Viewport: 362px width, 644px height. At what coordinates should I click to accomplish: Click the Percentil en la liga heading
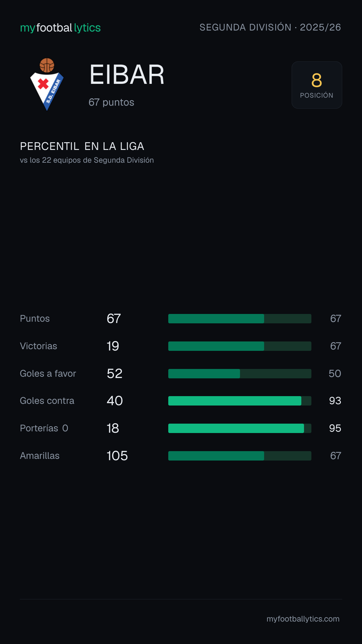point(82,146)
